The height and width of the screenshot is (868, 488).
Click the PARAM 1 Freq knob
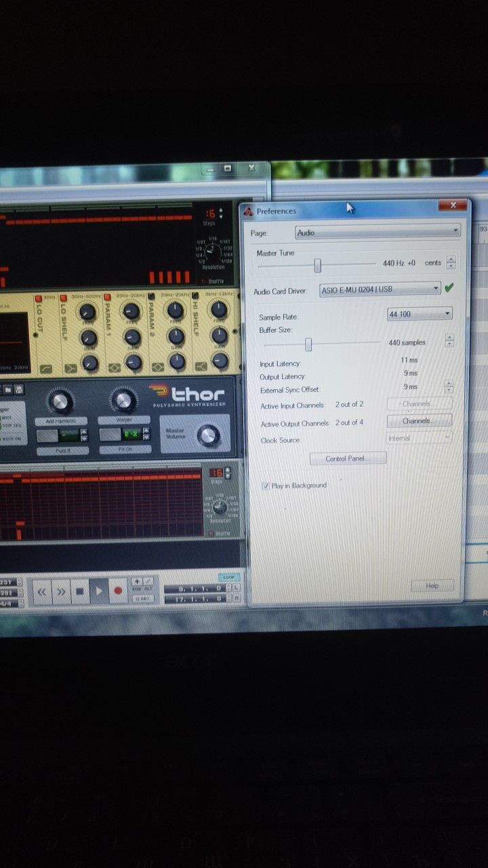click(x=131, y=311)
